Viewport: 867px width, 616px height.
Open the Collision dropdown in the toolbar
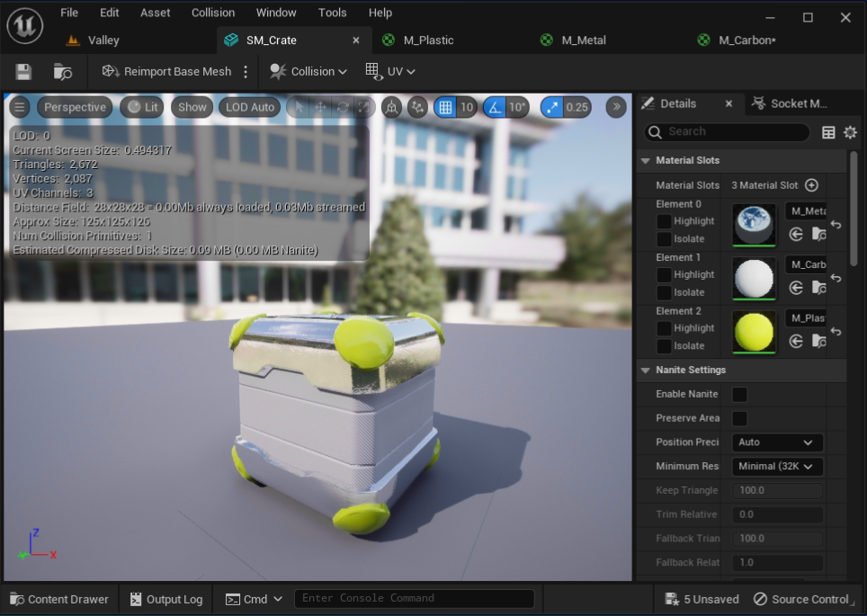click(308, 71)
